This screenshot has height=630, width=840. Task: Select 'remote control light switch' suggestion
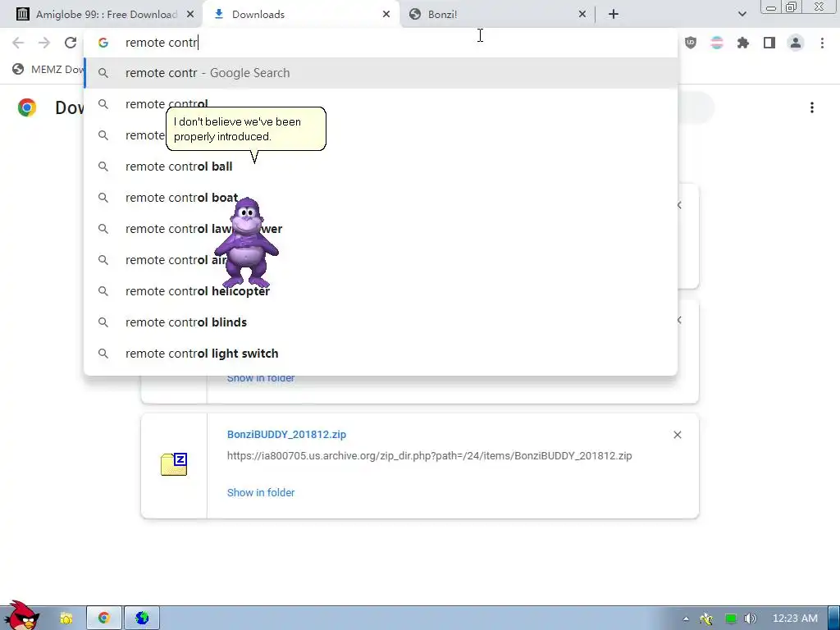click(x=381, y=354)
